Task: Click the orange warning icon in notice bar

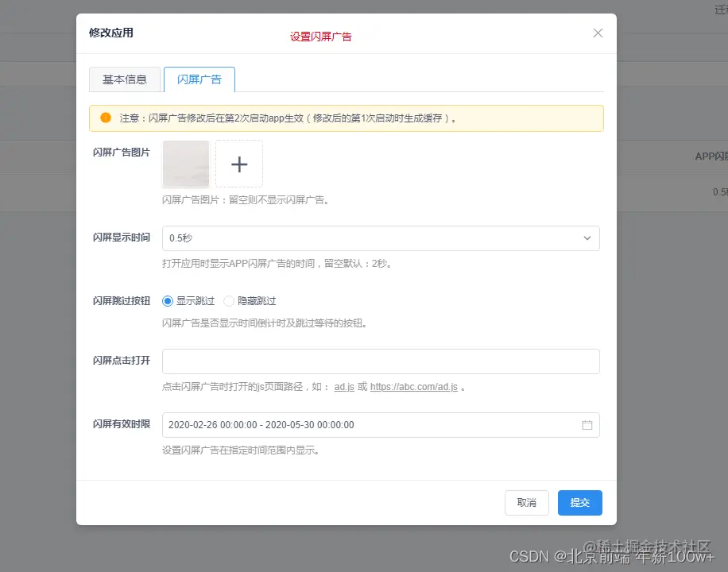Action: coord(106,117)
